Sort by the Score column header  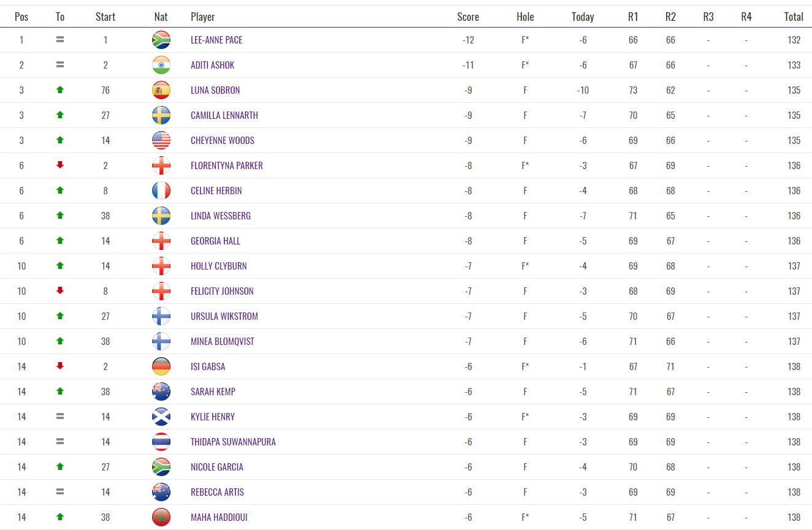click(x=468, y=17)
